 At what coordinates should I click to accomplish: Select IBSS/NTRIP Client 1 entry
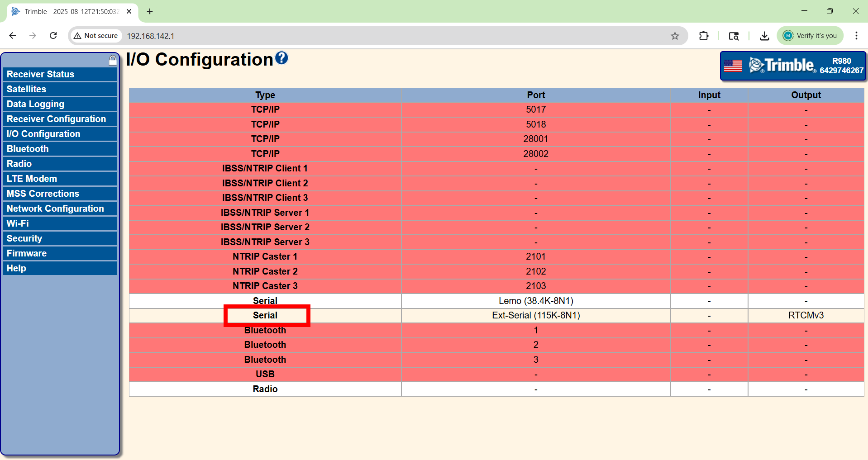pos(265,168)
